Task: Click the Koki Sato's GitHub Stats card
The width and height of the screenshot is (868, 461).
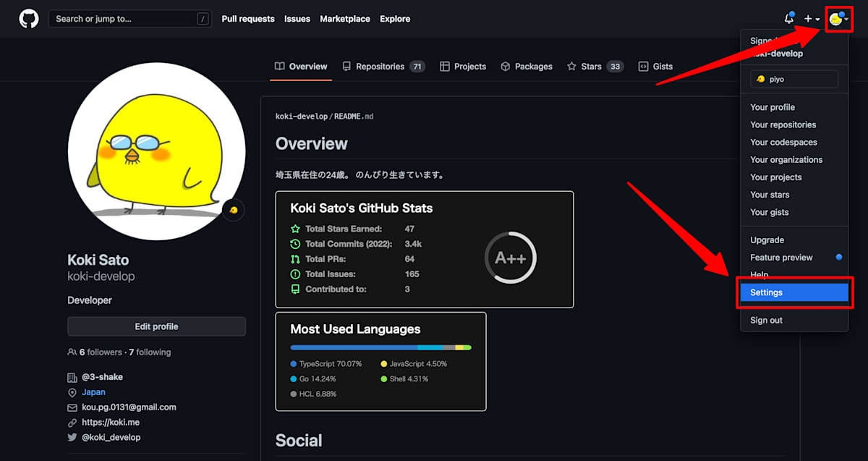Action: tap(425, 250)
